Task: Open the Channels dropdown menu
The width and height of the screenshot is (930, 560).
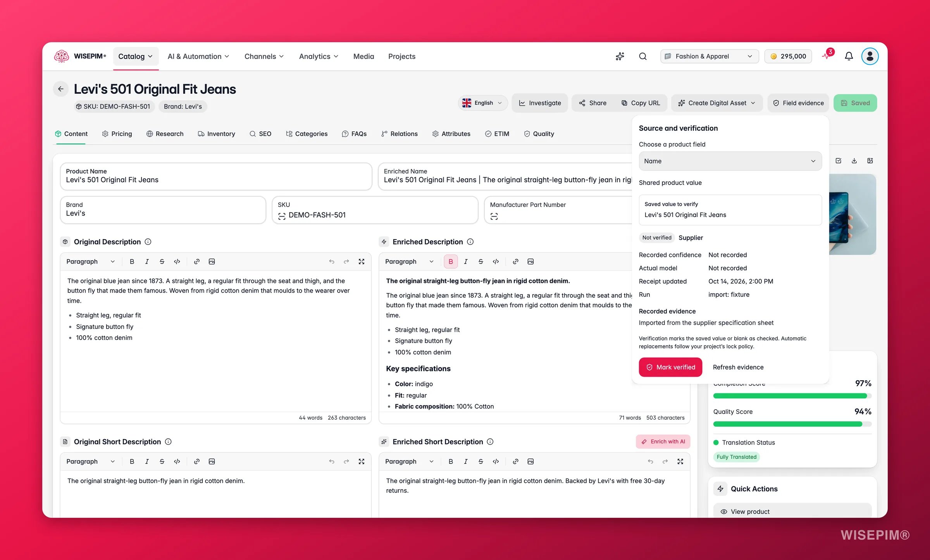Action: point(264,57)
